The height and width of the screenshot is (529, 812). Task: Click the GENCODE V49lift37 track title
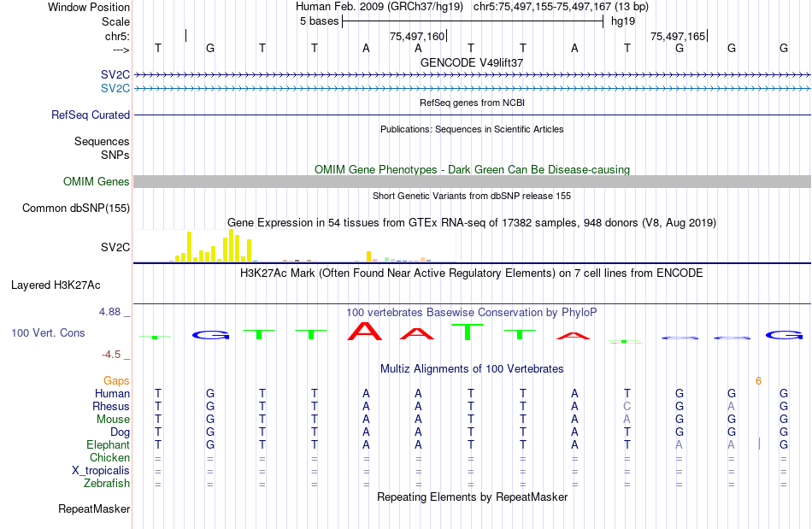coord(472,62)
